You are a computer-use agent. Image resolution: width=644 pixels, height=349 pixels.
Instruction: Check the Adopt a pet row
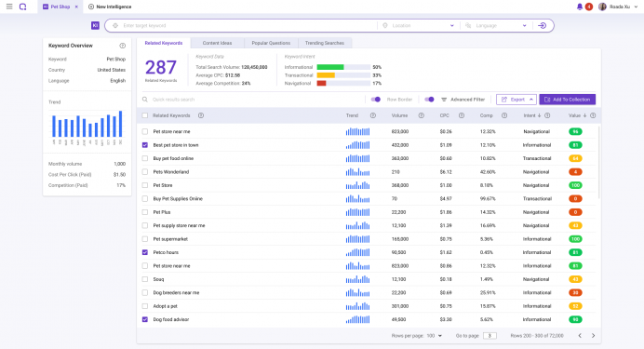tap(145, 306)
